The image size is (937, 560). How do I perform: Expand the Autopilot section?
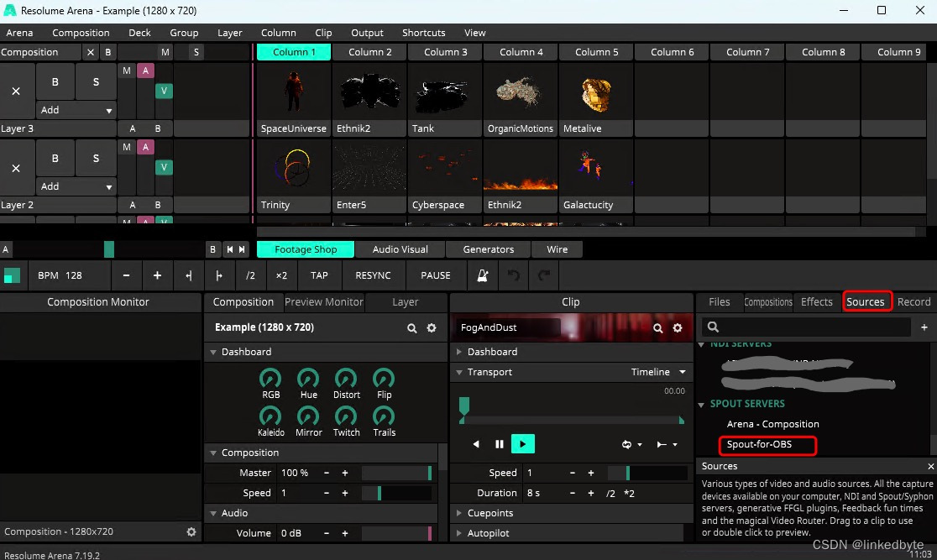click(459, 533)
